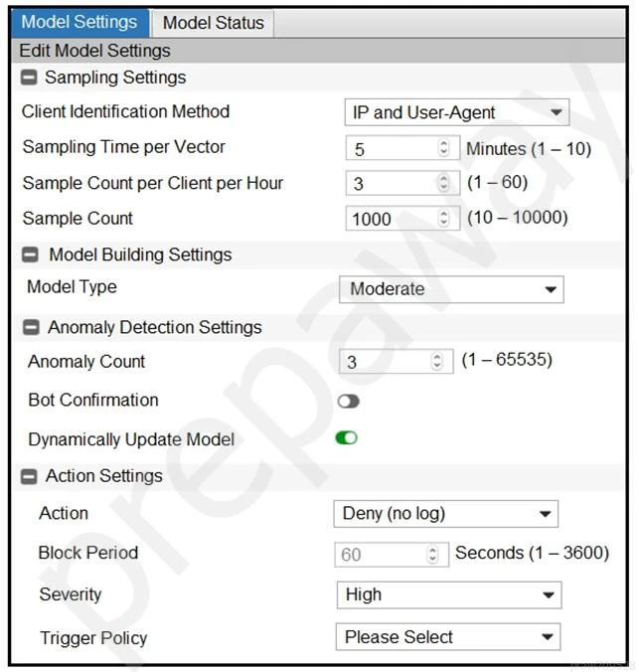Disable the Dynamically Update Model toggle
Viewport: 639px width, 672px height.
tap(346, 438)
